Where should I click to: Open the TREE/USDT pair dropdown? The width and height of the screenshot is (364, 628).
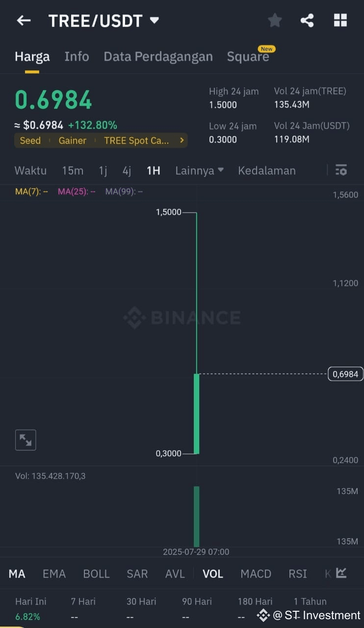point(154,20)
